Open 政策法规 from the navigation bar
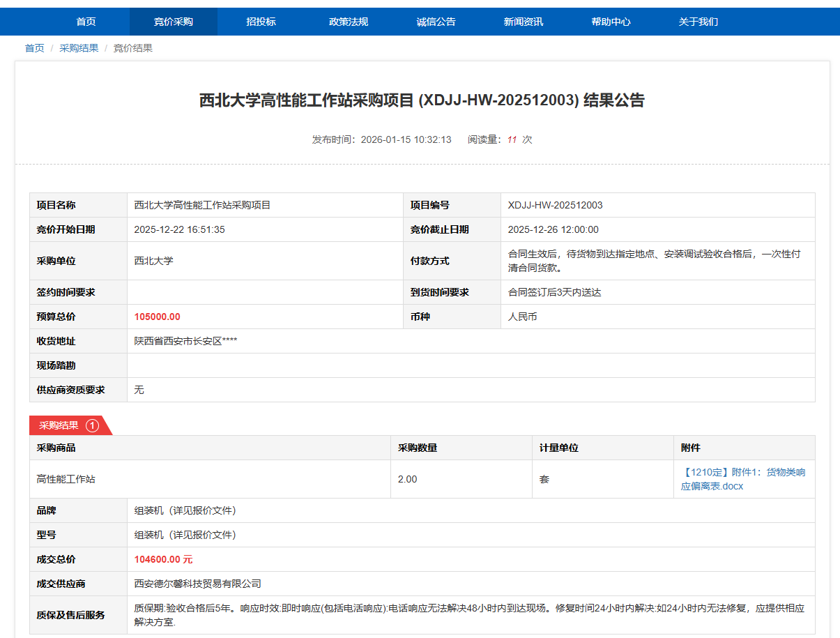The height and width of the screenshot is (638, 840). 349,22
